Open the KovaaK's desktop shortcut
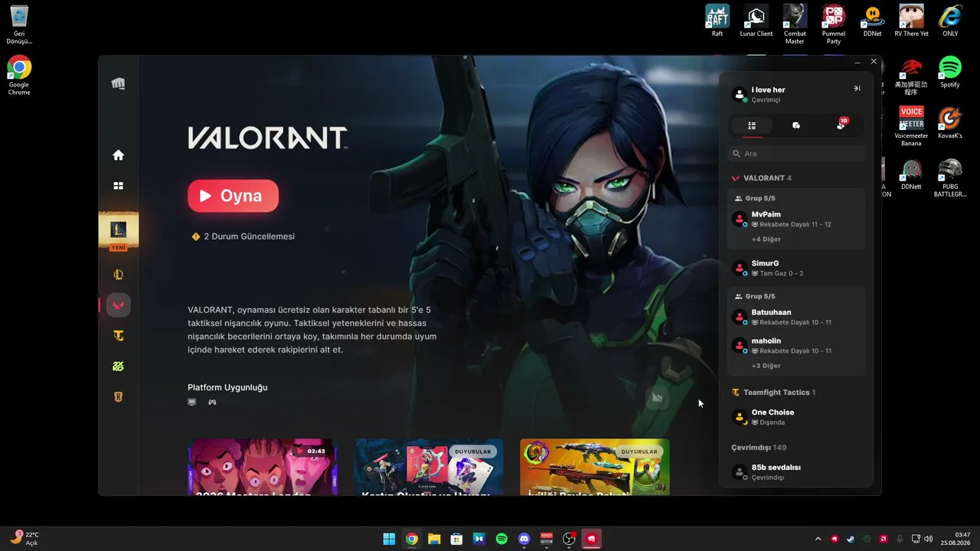The width and height of the screenshot is (980, 551). tap(950, 123)
